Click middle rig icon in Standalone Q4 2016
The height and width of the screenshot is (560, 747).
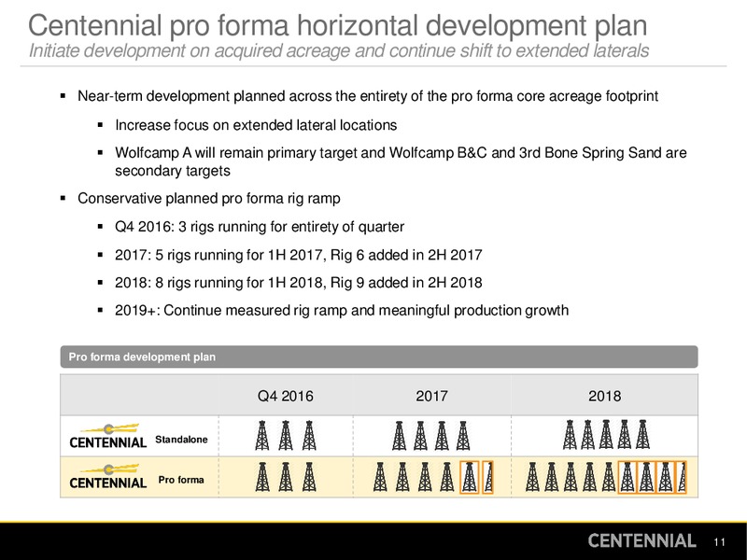pos(286,436)
